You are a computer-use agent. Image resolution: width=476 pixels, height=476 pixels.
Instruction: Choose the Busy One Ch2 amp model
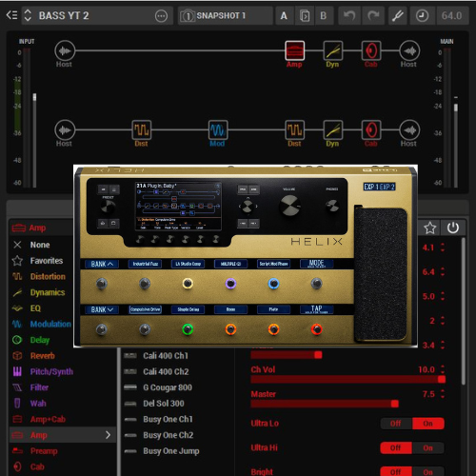pos(169,435)
